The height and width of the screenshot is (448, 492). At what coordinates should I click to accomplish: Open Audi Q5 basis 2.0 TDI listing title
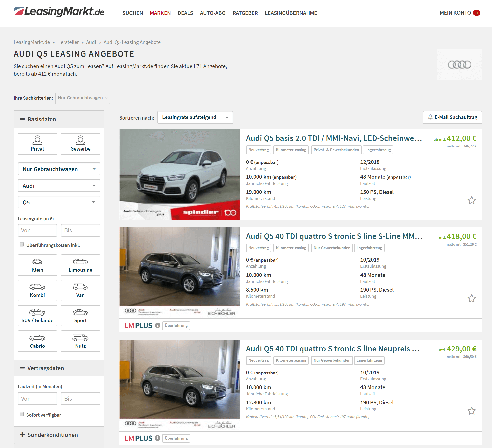[x=334, y=138]
